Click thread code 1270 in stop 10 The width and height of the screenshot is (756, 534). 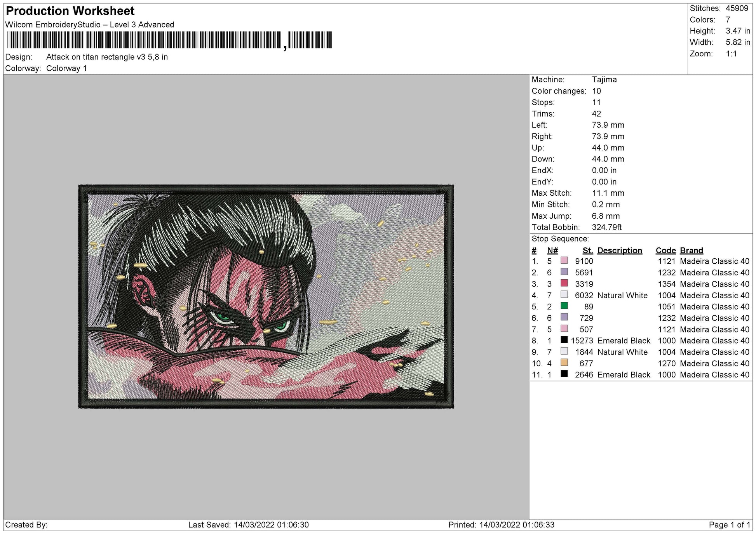pyautogui.click(x=667, y=364)
